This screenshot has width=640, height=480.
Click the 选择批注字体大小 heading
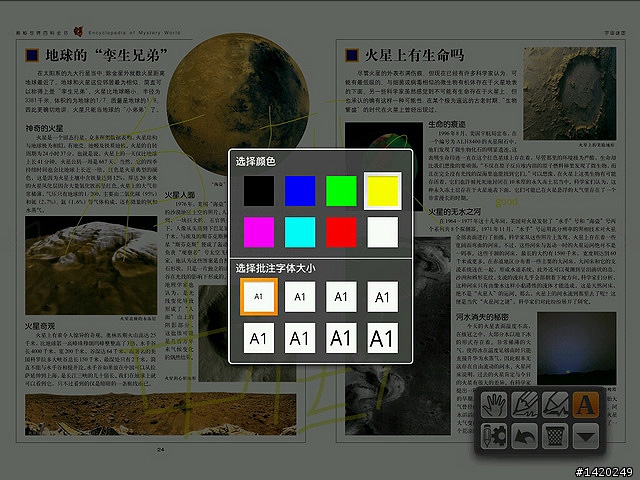[276, 268]
